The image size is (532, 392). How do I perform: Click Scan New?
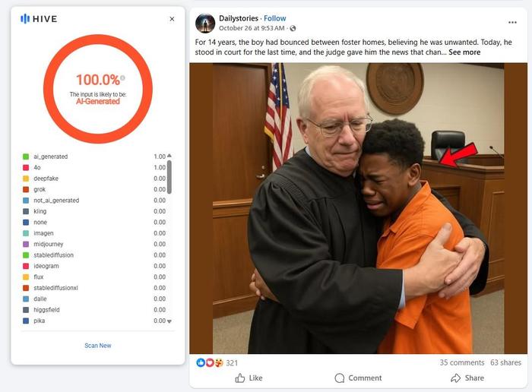[98, 346]
